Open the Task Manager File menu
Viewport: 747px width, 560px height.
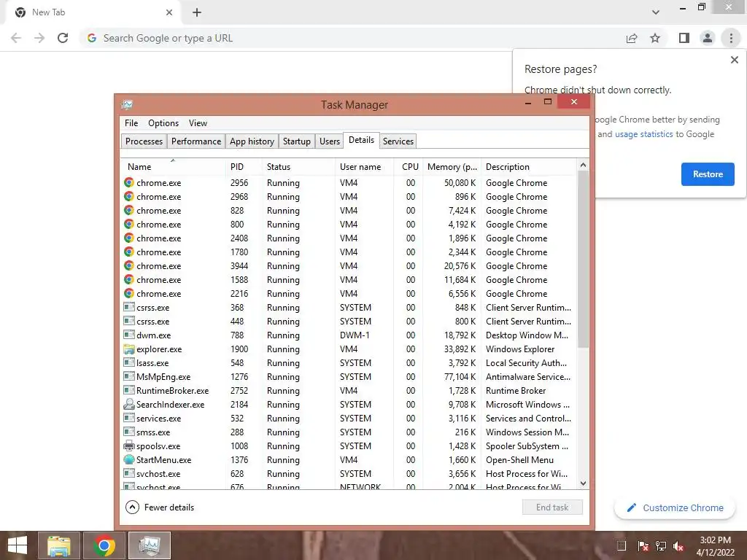point(131,122)
